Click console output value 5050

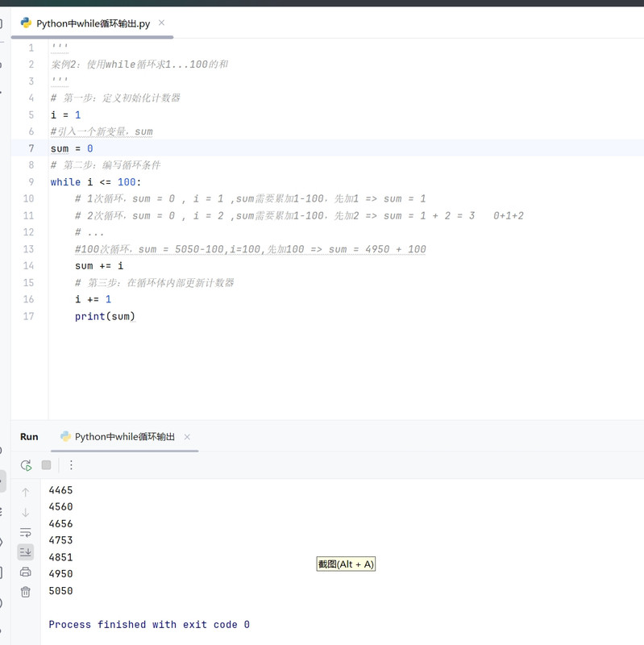pos(61,591)
